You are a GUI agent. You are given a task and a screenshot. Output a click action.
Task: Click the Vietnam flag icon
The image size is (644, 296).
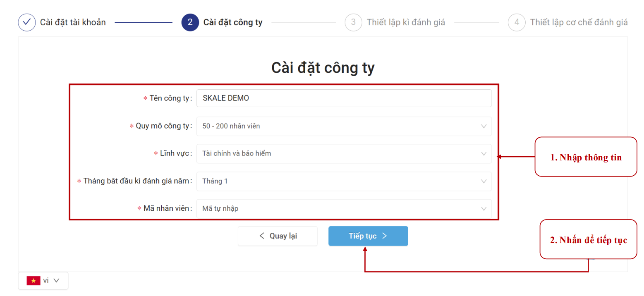coord(34,281)
